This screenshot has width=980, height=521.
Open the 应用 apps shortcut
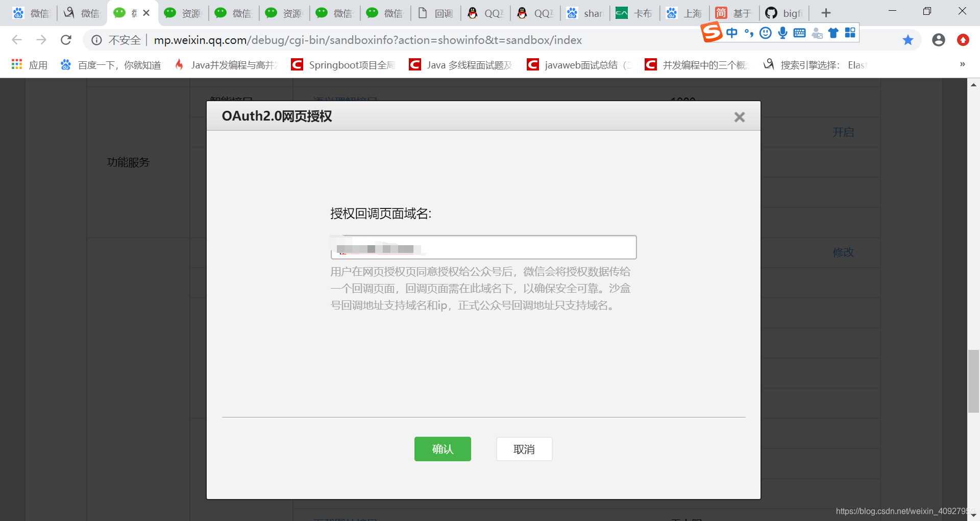[x=29, y=65]
